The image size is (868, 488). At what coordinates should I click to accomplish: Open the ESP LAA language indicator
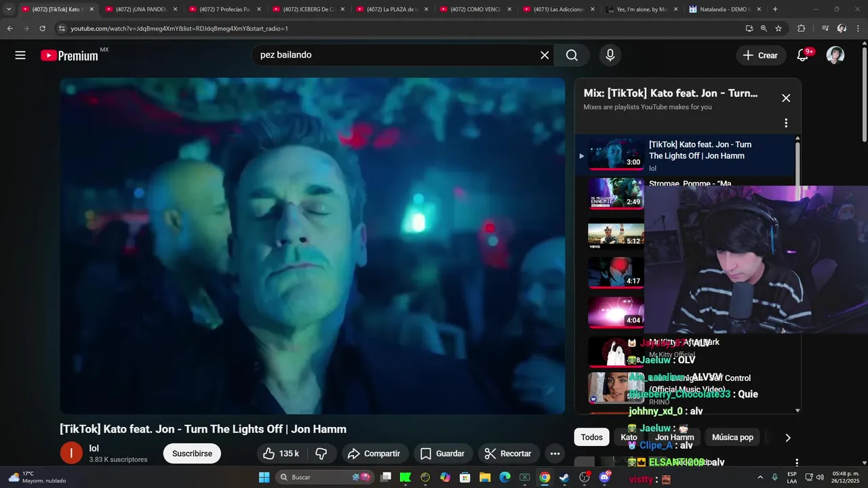(x=792, y=477)
